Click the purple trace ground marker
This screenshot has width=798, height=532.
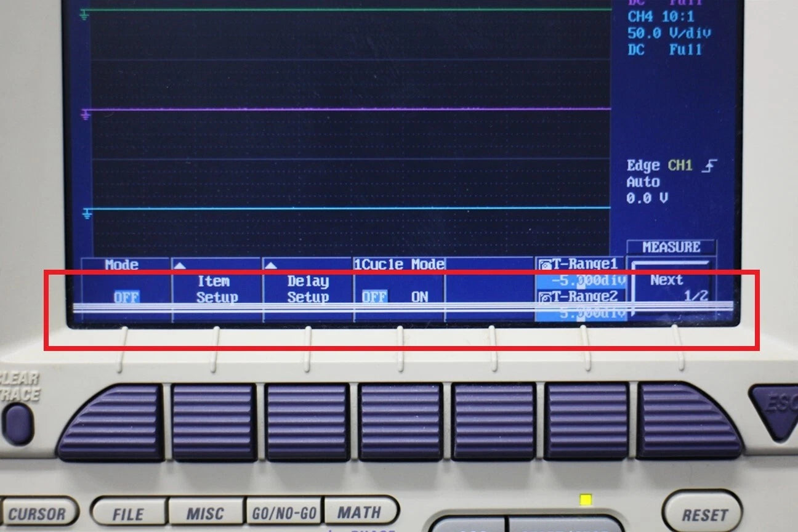coord(86,114)
